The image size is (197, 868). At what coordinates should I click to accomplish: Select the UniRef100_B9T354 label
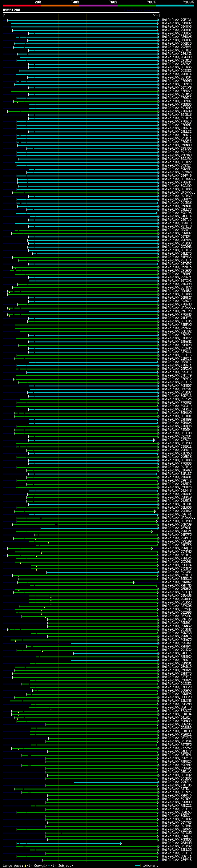[x=176, y=572]
